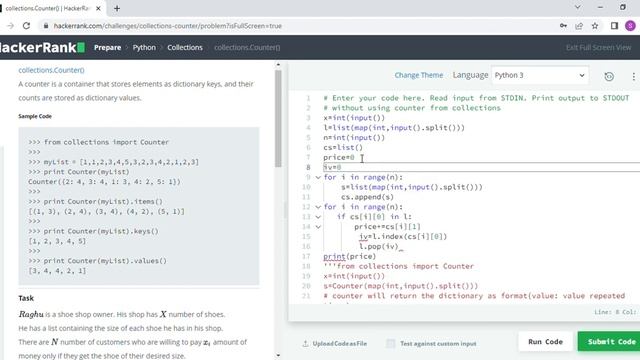Collapse the if block at line 13
This screenshot has height=360, width=640.
click(318, 217)
